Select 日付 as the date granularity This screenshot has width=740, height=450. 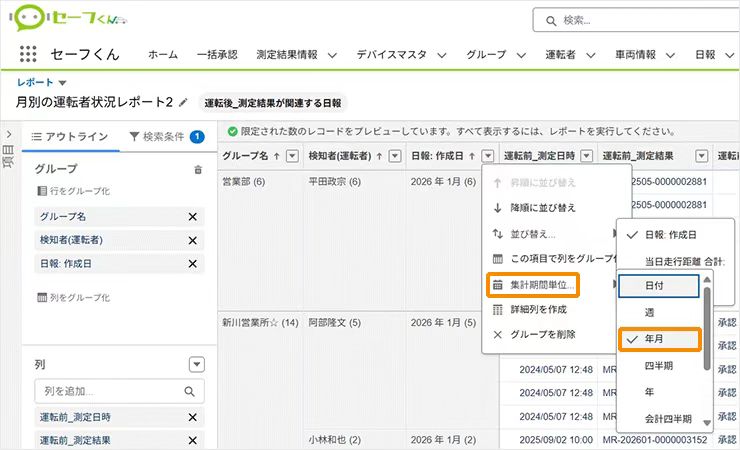[659, 286]
